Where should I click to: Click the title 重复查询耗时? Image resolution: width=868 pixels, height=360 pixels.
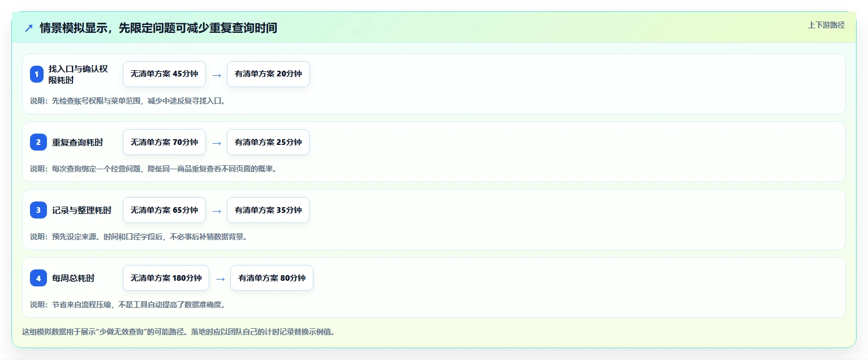coord(78,143)
